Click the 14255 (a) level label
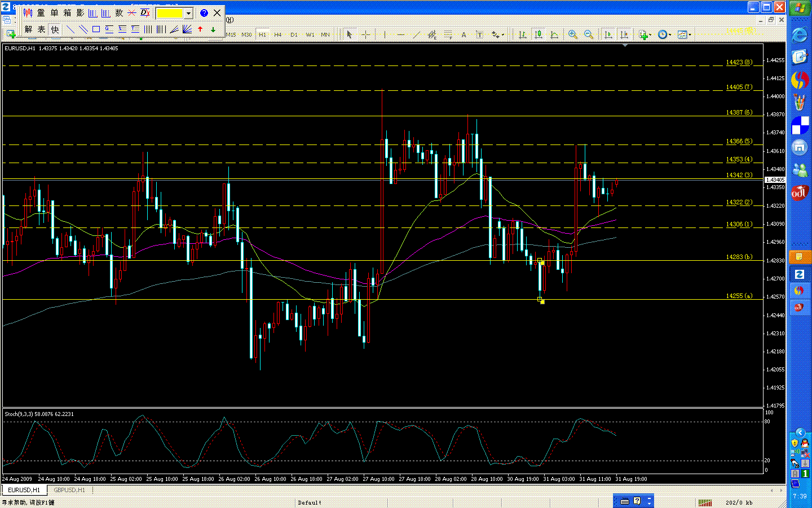Screen dimensions: 812x508 coord(739,296)
